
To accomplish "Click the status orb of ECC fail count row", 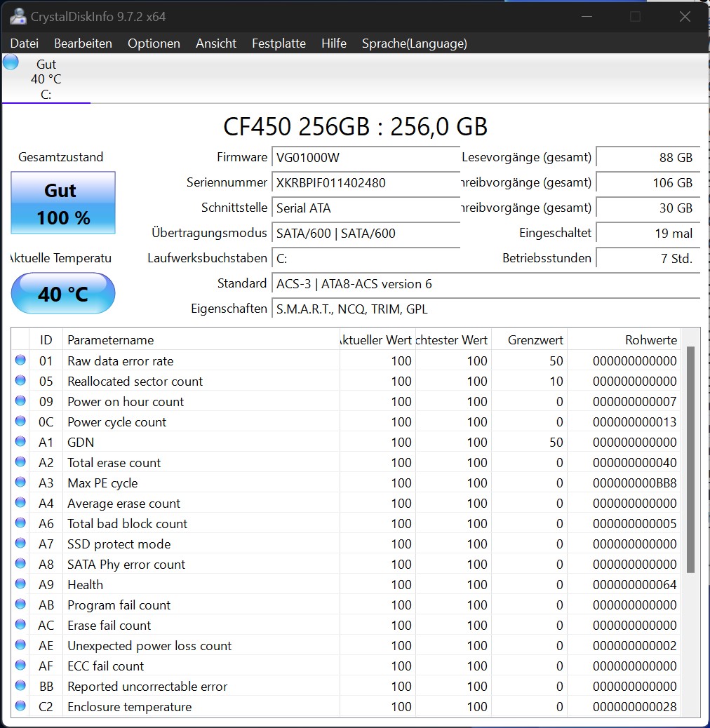I will [20, 665].
